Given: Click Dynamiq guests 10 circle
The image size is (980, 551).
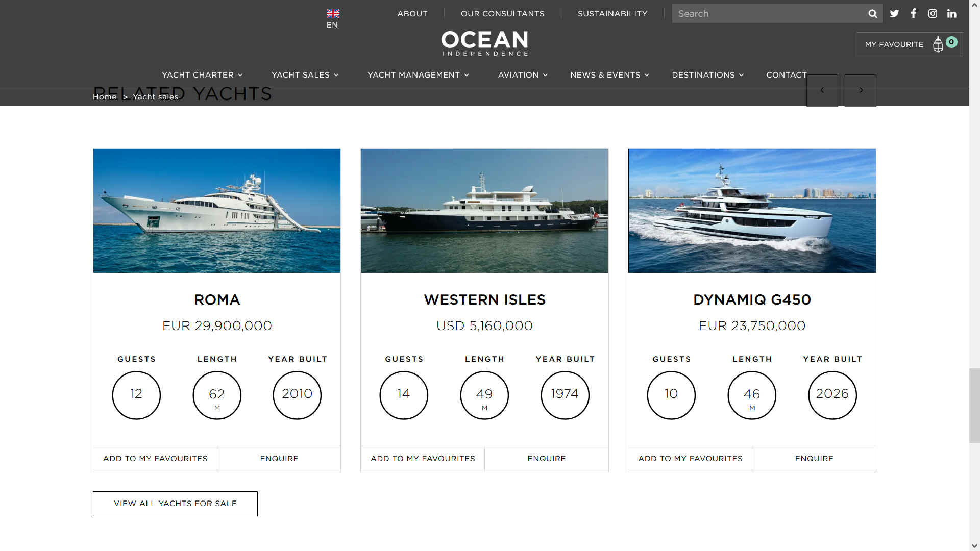Looking at the screenshot, I should click(x=671, y=395).
